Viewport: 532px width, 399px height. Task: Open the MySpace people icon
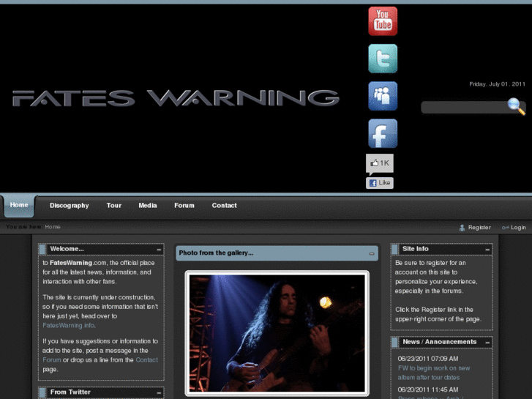pos(383,96)
